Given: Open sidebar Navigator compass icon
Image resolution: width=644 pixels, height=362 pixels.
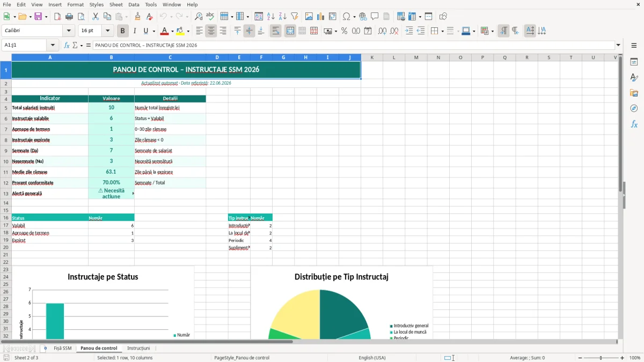Looking at the screenshot, I should [634, 108].
